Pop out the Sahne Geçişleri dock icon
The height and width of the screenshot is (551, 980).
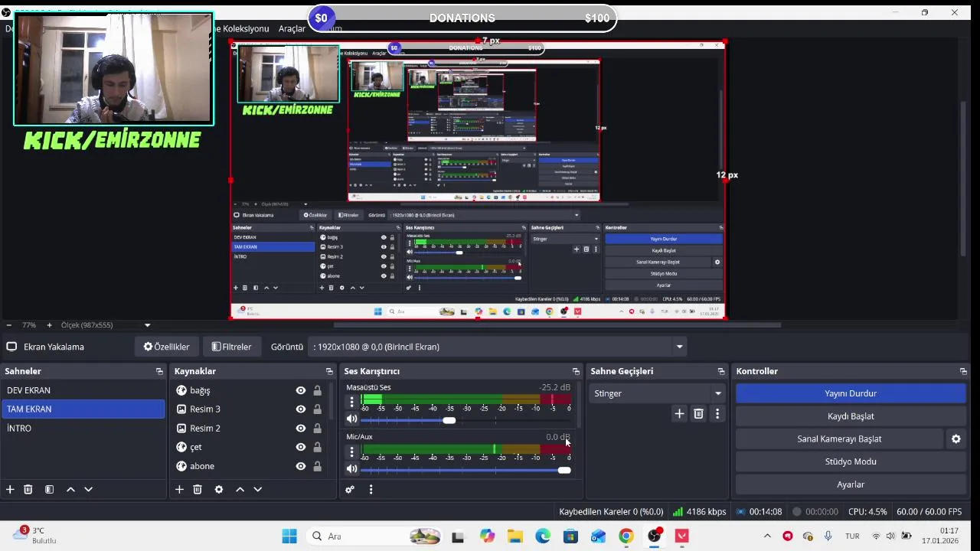point(720,371)
